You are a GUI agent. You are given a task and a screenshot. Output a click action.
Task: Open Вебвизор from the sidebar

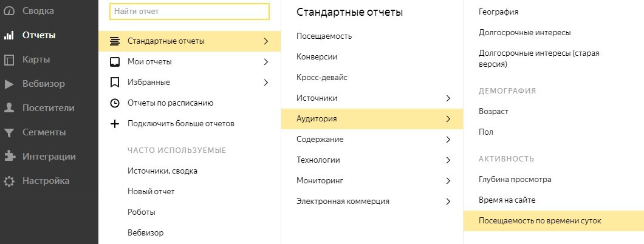point(44,84)
